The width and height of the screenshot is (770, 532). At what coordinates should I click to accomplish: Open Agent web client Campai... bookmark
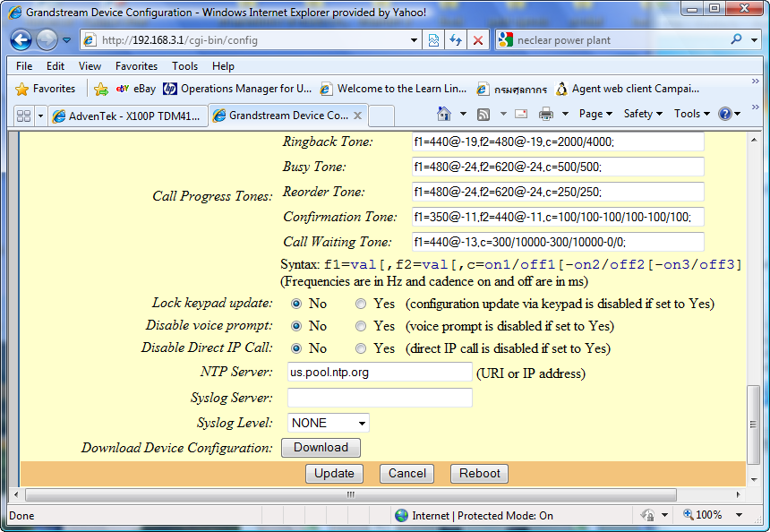pos(628,89)
